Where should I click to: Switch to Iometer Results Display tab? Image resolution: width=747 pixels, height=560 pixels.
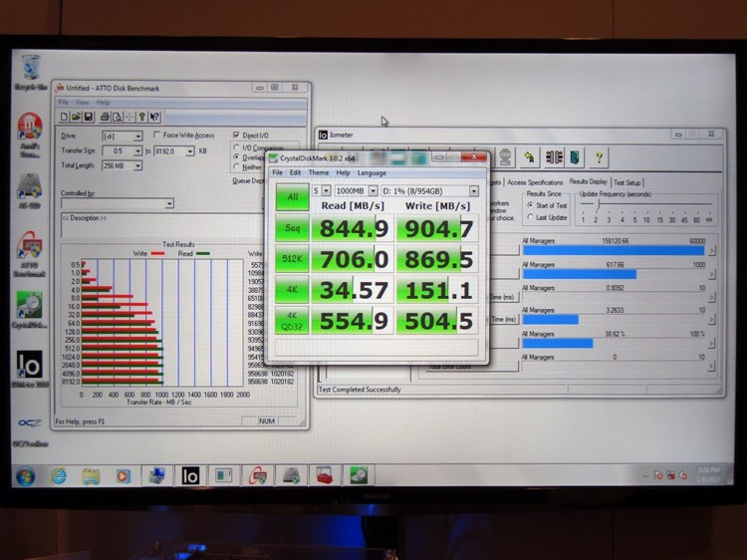pyautogui.click(x=589, y=181)
